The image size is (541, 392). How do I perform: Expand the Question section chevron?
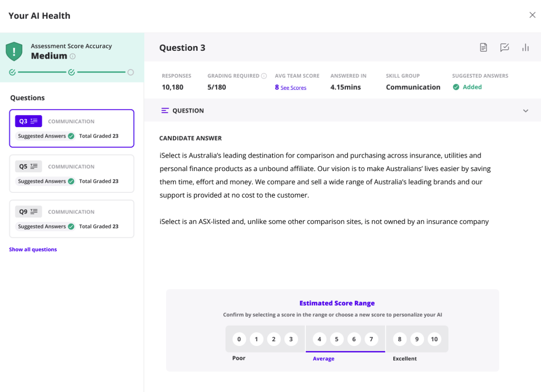tap(525, 111)
